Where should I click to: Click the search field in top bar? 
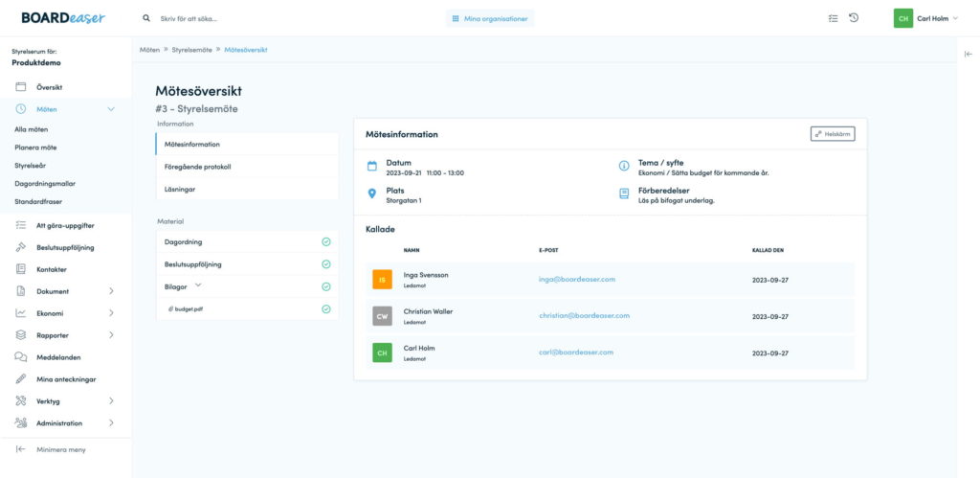[x=287, y=18]
